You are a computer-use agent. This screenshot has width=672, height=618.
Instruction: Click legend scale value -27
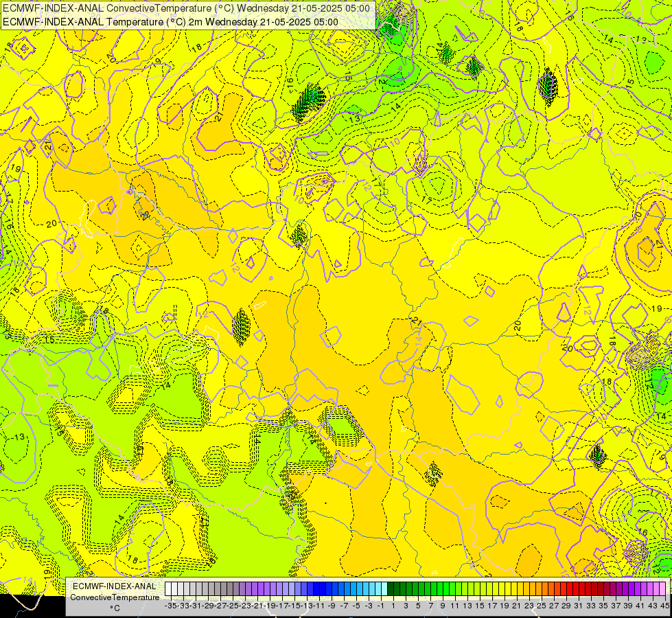(221, 606)
